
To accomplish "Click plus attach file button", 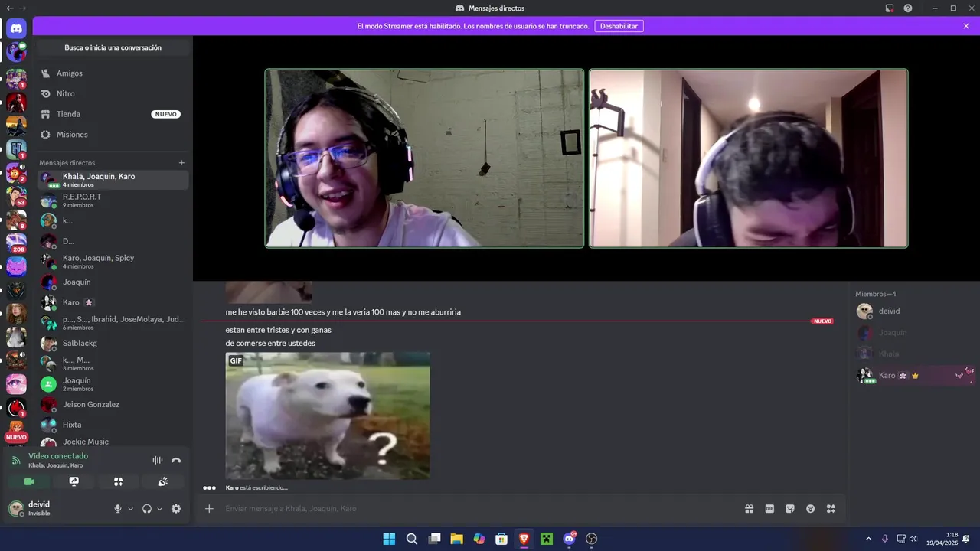I will [209, 509].
